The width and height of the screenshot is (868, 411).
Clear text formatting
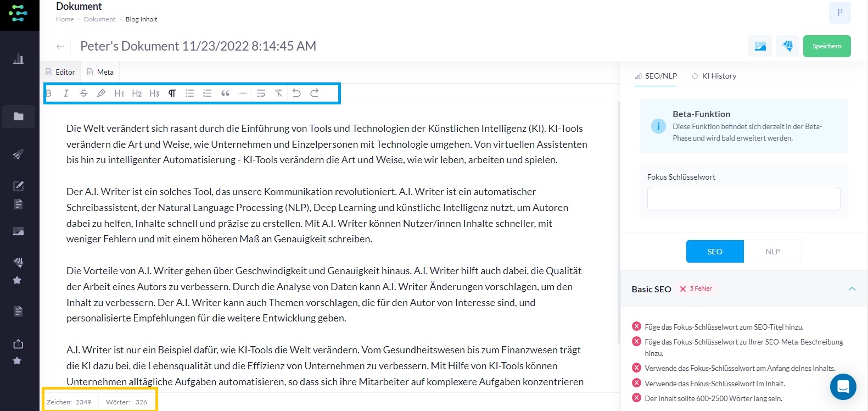point(278,93)
